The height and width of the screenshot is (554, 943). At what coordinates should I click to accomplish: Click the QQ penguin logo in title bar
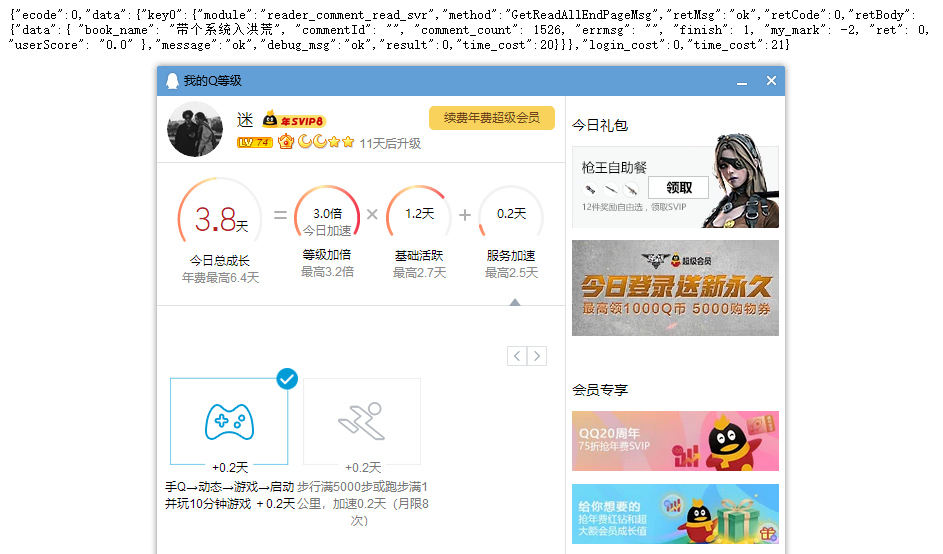pos(172,81)
